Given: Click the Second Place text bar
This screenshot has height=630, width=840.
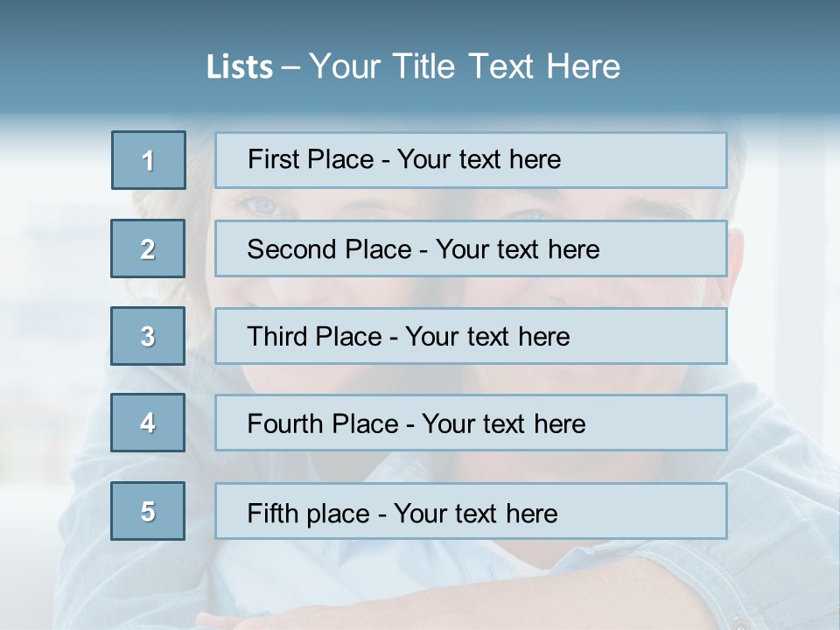Looking at the screenshot, I should coord(471,248).
